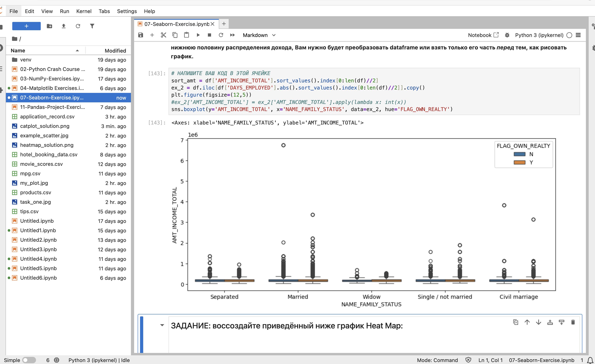Paste cell from clipboard
595x364 pixels.
click(x=186, y=35)
